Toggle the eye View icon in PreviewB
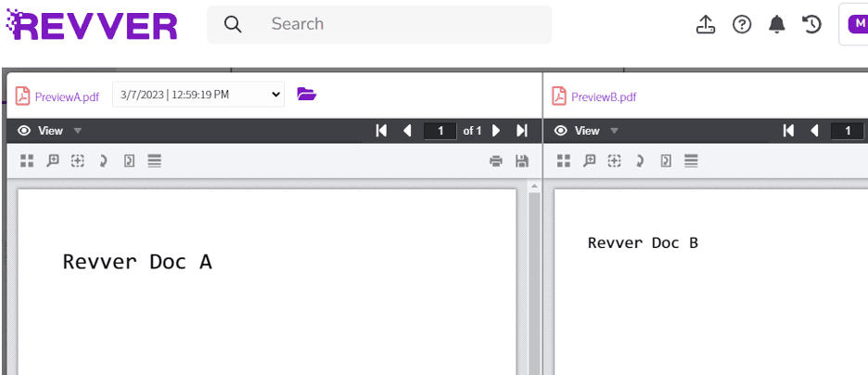Viewport: 868px width, 375px height. point(562,131)
